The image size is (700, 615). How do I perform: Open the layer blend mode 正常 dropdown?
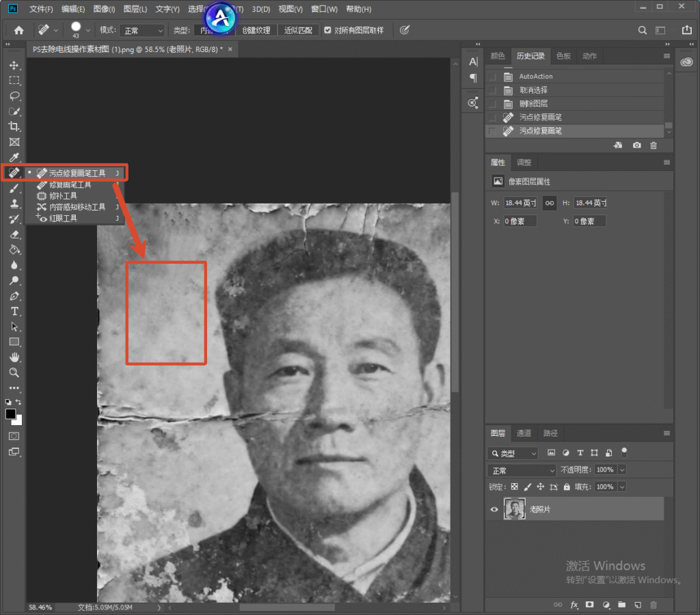pyautogui.click(x=522, y=470)
